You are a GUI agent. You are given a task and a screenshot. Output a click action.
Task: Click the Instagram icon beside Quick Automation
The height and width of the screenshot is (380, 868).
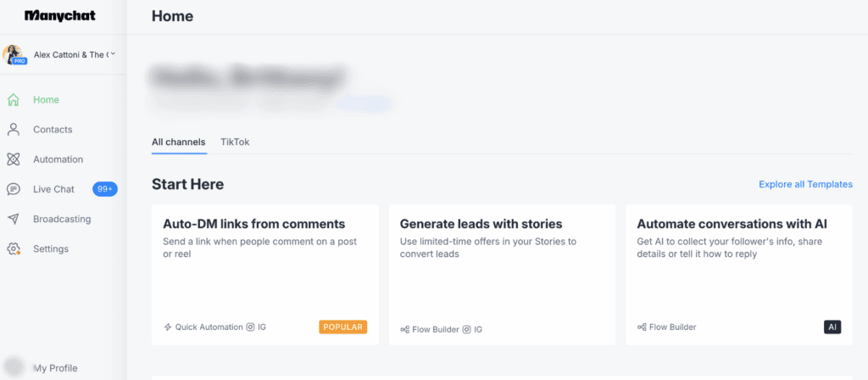pyautogui.click(x=250, y=327)
